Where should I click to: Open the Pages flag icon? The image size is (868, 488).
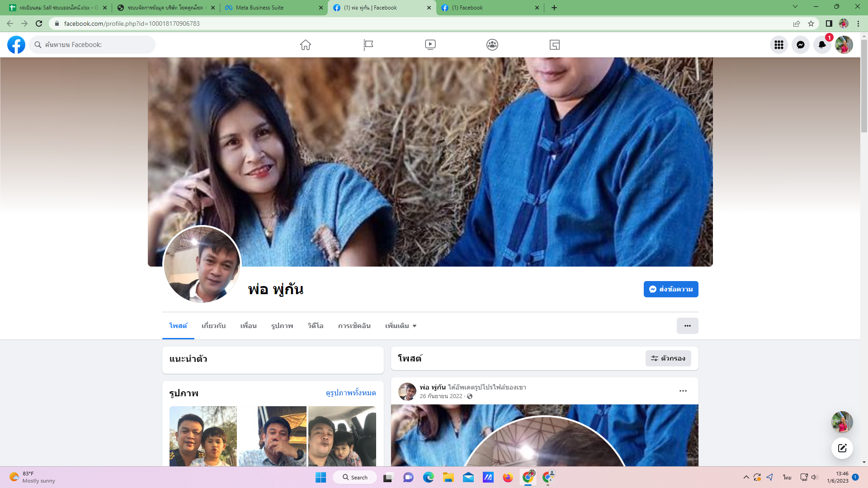click(368, 45)
